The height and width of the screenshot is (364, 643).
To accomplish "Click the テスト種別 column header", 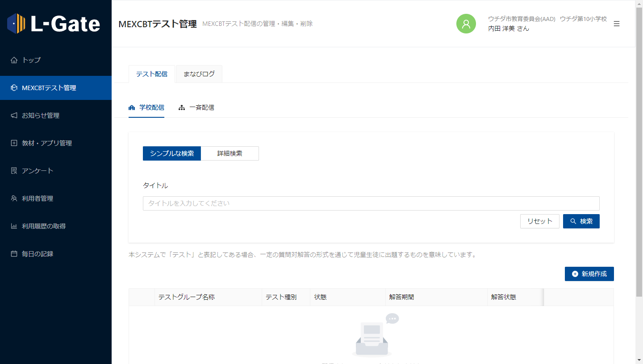I will [x=286, y=297].
